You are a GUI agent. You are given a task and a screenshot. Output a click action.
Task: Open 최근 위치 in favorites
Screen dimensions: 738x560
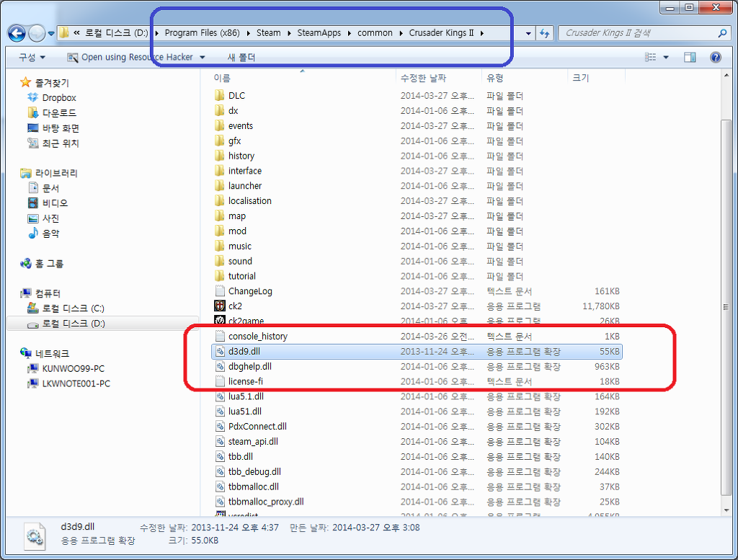[x=61, y=143]
